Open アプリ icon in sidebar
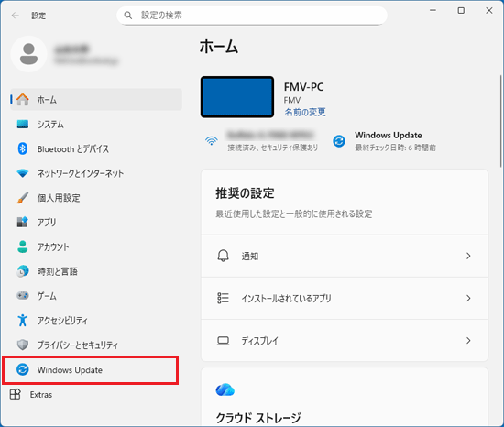The height and width of the screenshot is (427, 504). 23,222
